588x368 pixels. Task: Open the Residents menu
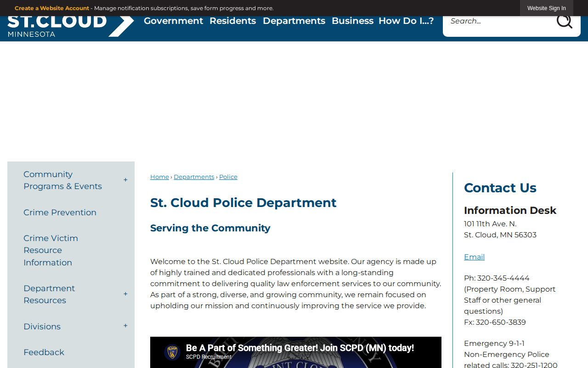point(233,21)
